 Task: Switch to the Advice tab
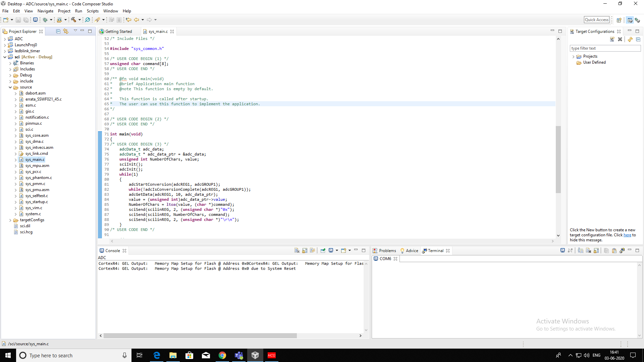coord(409,251)
